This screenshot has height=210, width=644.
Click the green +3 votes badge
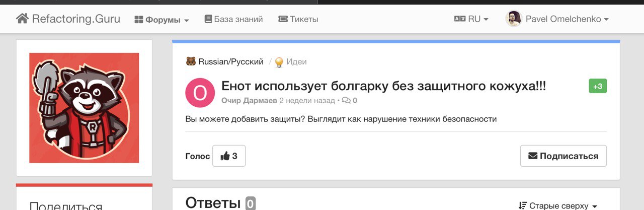(x=598, y=86)
